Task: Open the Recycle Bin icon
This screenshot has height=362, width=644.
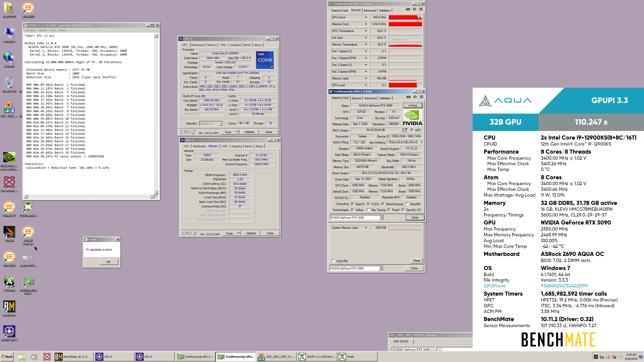Action: (x=9, y=85)
